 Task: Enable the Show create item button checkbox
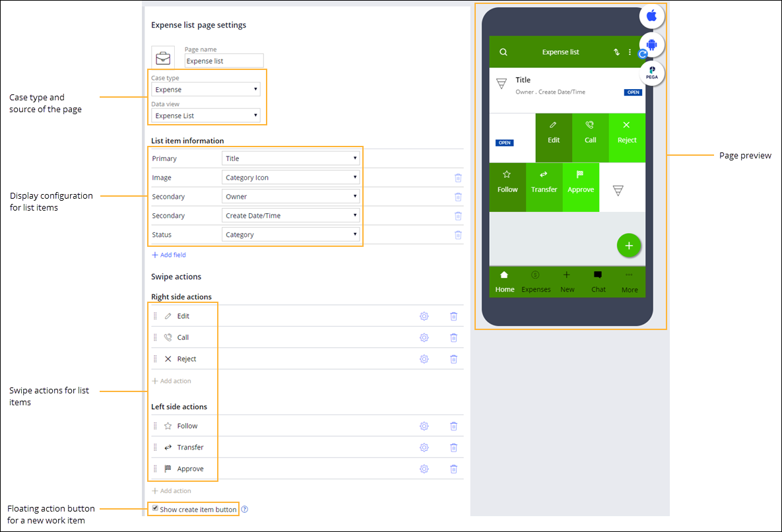coord(154,508)
